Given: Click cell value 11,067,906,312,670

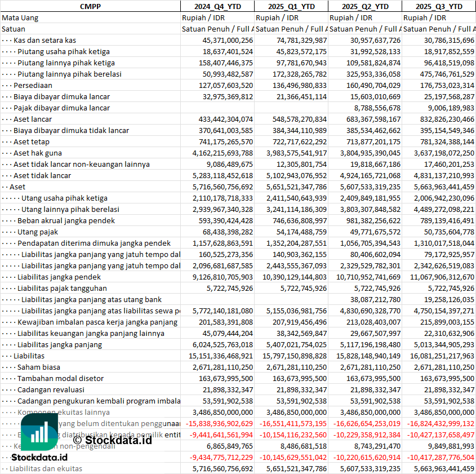Looking at the screenshot, I should coord(442,277).
